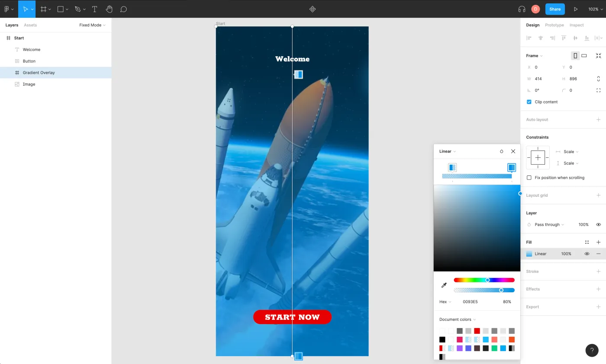The height and width of the screenshot is (364, 606).
Task: Remove the Linear fill
Action: 599,254
